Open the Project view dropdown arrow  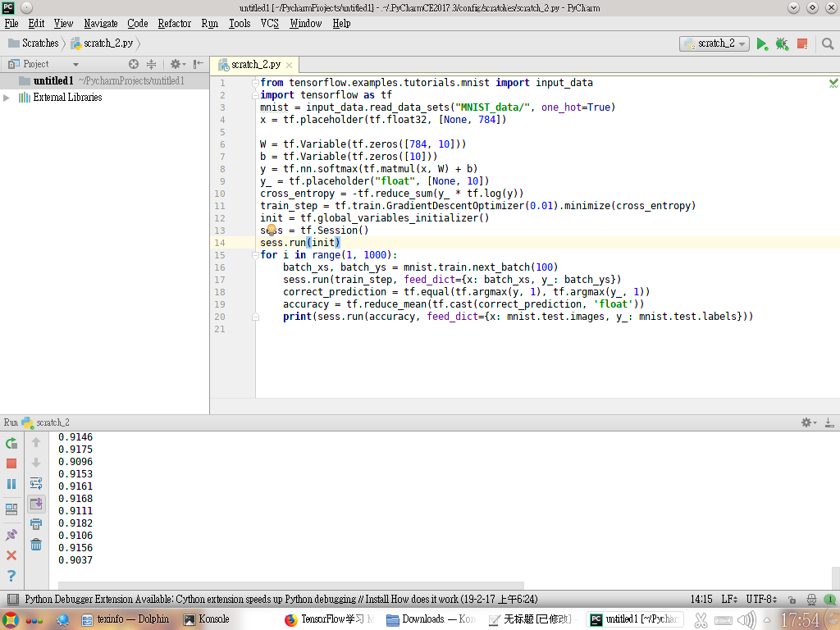[x=75, y=64]
